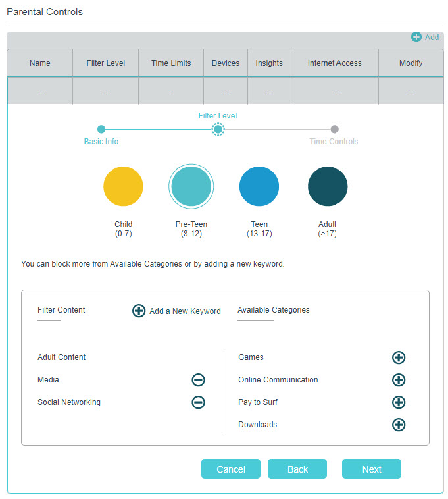Click the Add link text

[432, 38]
